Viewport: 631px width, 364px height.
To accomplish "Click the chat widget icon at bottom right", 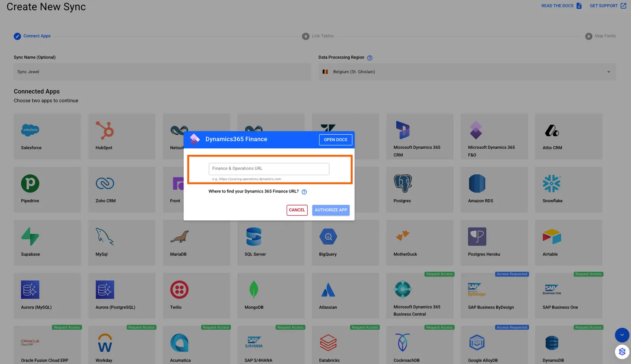I will click(622, 351).
